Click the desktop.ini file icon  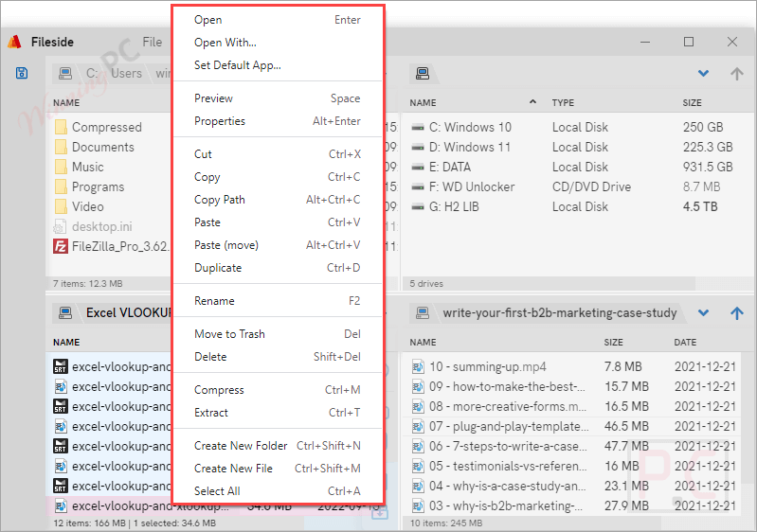pyautogui.click(x=60, y=226)
